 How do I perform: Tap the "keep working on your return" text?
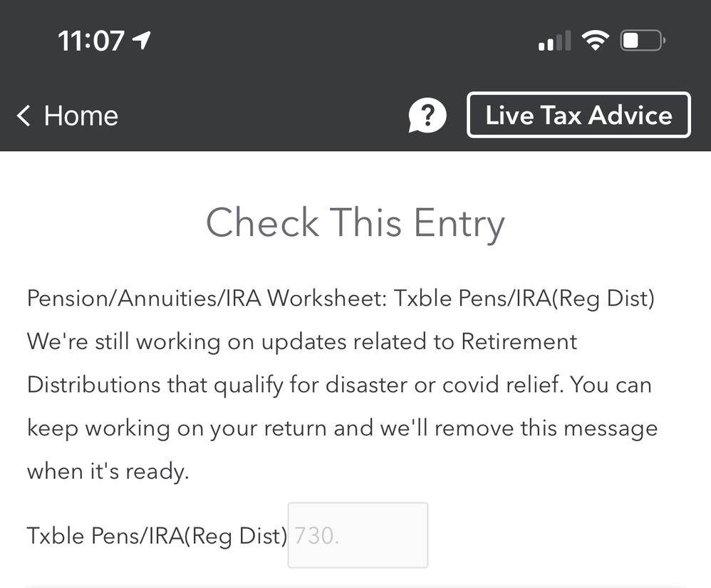coord(200,428)
